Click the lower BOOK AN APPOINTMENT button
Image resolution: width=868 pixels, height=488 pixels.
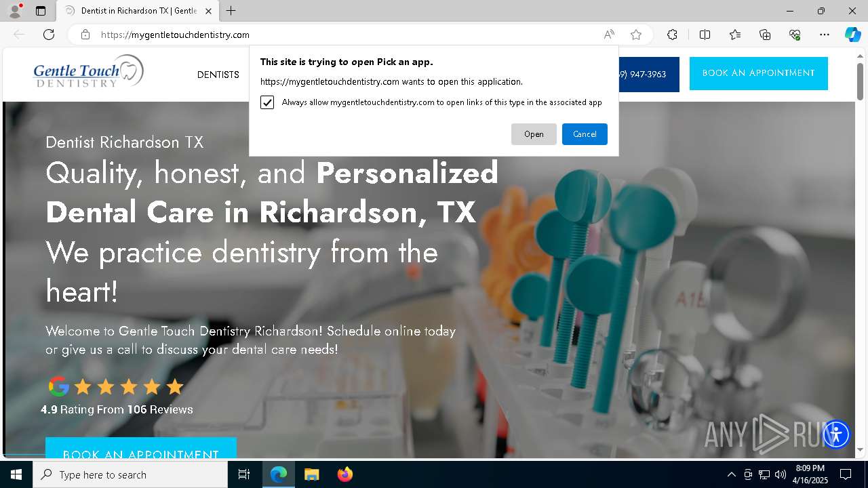[141, 448]
